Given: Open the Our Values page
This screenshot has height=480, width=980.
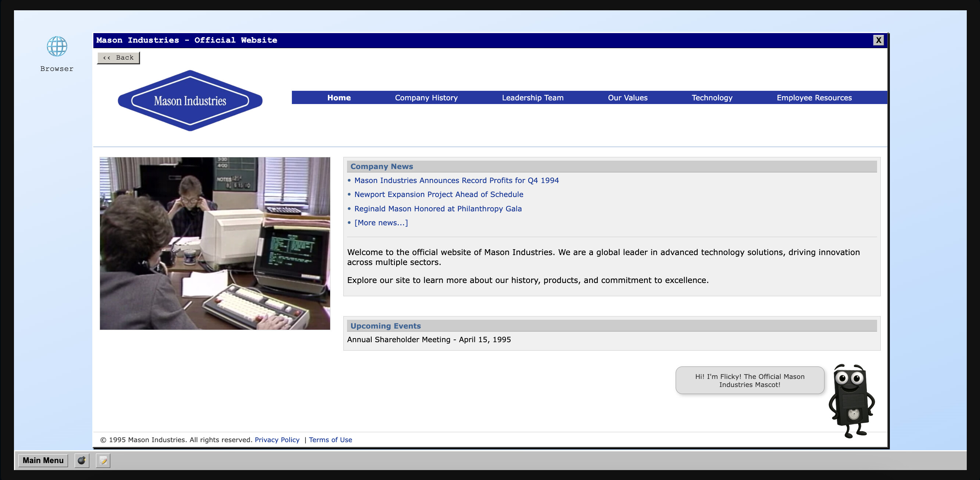Looking at the screenshot, I should coord(627,98).
